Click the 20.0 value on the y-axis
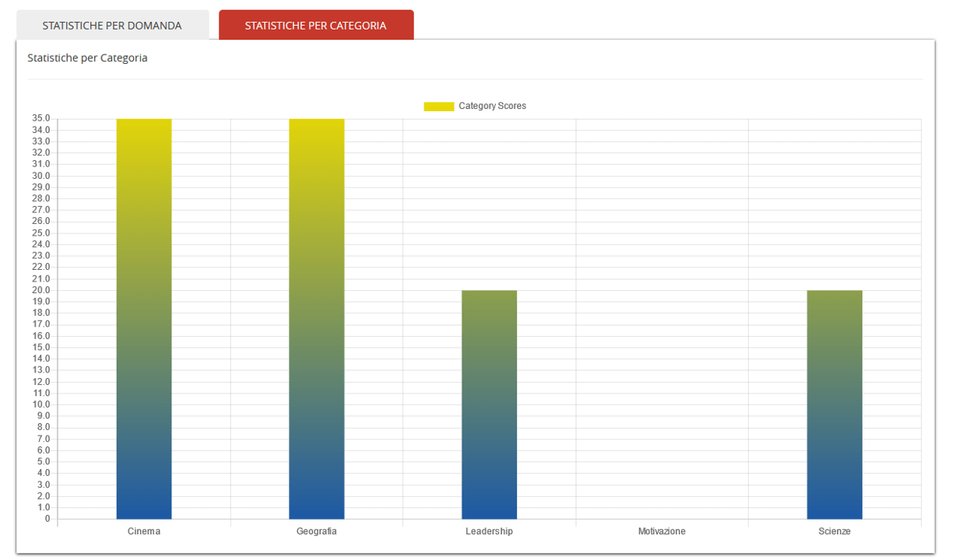973x560 pixels. point(40,290)
